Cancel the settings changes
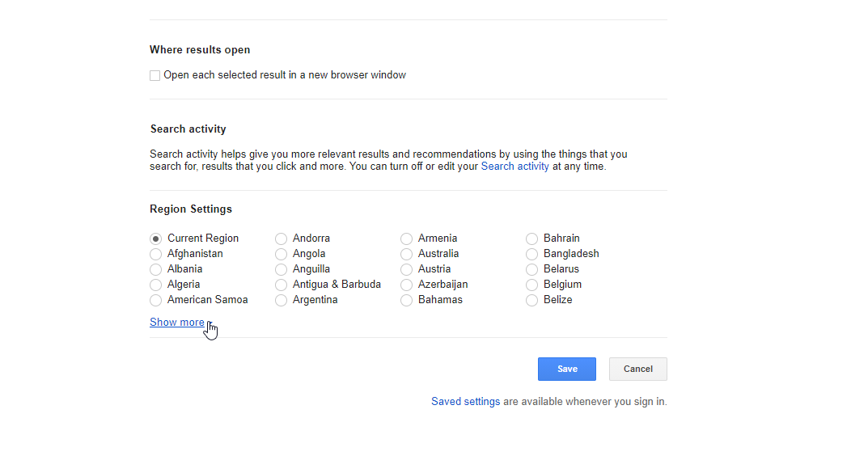868x456 pixels. (x=638, y=369)
